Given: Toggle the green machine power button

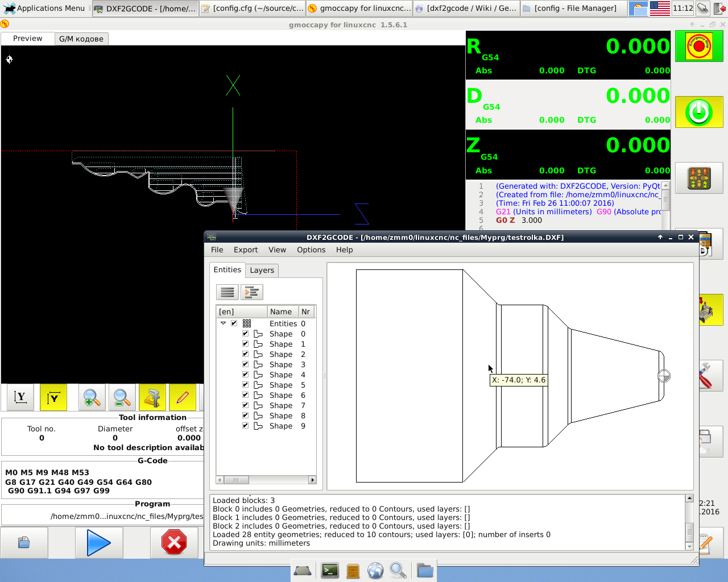Looking at the screenshot, I should click(698, 113).
